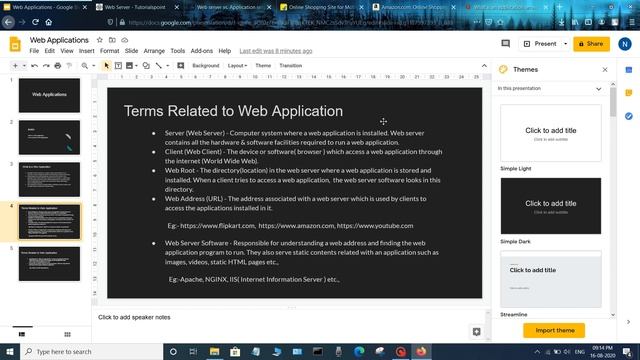Select slide 3 thumbnail in filmstrip
Viewport: 640px width, 360px height.
tap(49, 180)
